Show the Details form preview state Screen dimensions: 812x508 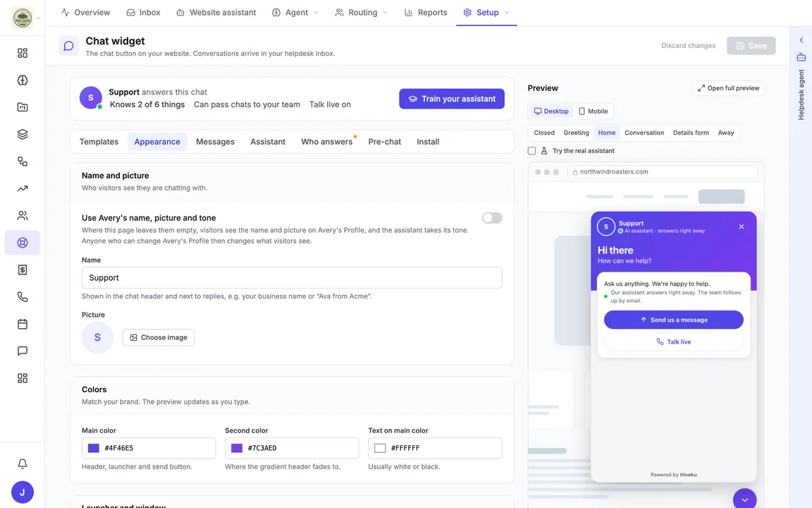[x=690, y=133]
